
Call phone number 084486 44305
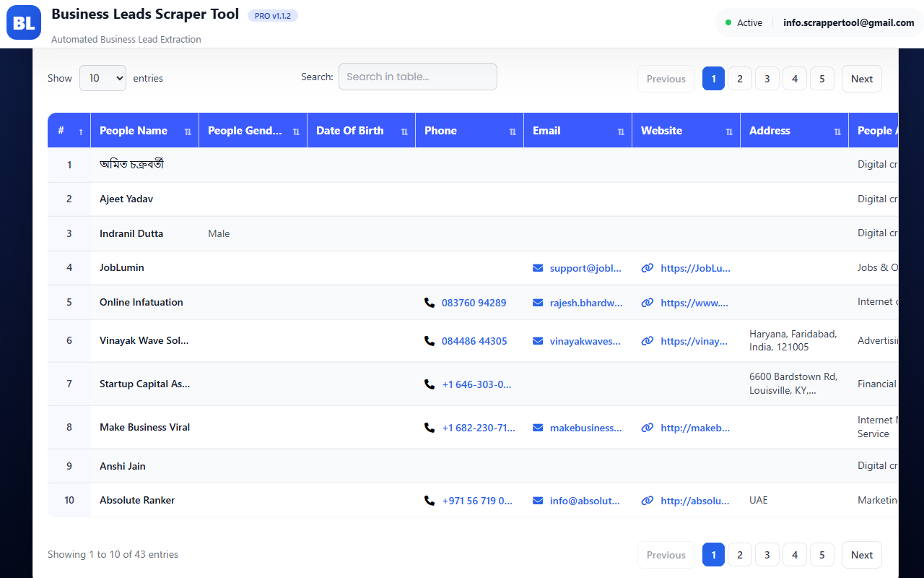pyautogui.click(x=474, y=341)
